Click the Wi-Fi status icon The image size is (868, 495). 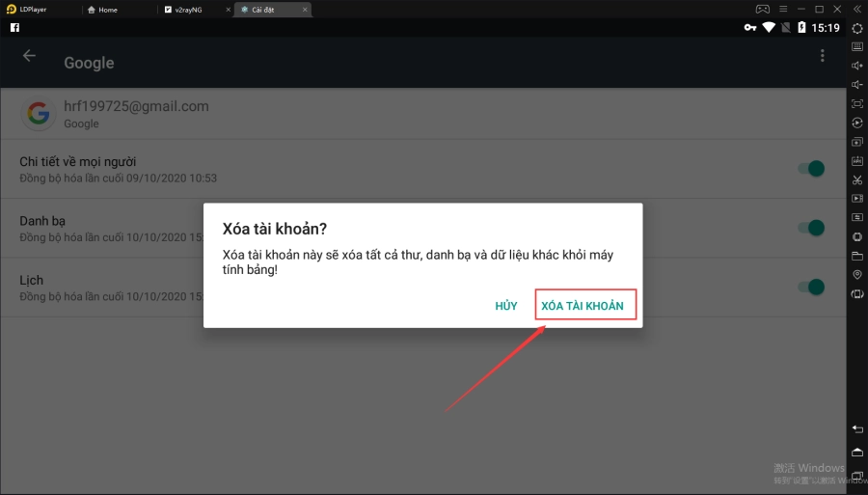coord(769,27)
